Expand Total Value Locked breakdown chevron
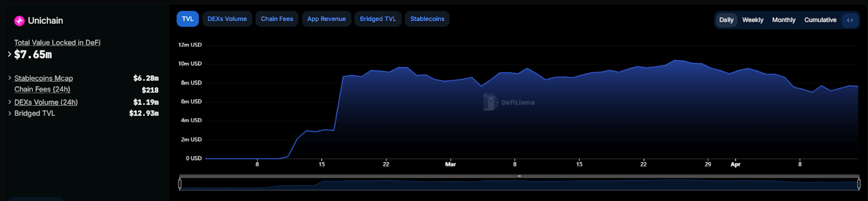The width and height of the screenshot is (868, 201). pos(10,54)
